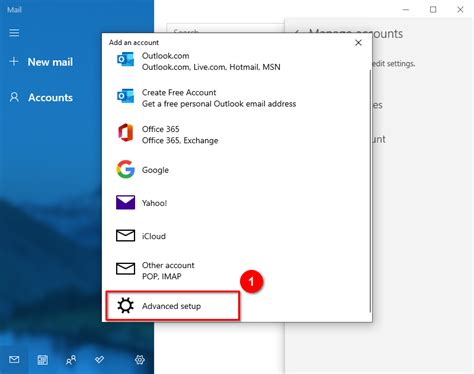This screenshot has height=374, width=474.
Task: Click the 'Office 365, Exchange' subtitle
Action: click(x=180, y=140)
